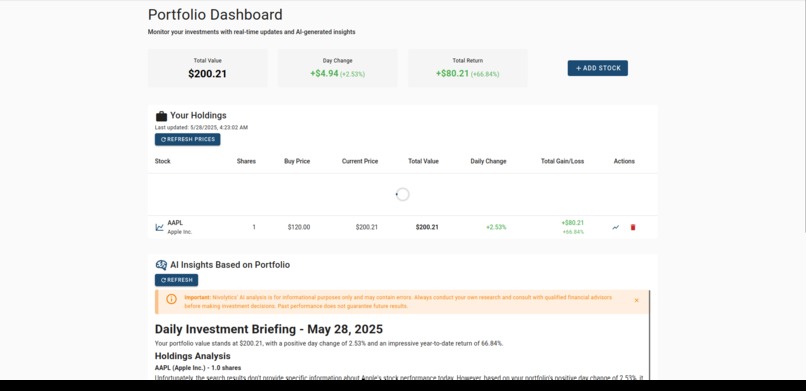Click the +$80.21 gain cell in AAPL row
Image resolution: width=806 pixels, height=391 pixels.
[x=573, y=223]
